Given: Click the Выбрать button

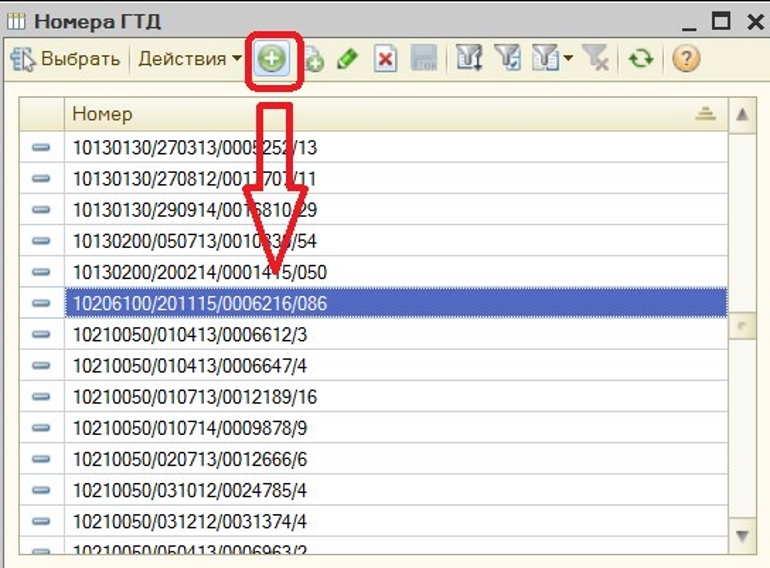Looking at the screenshot, I should (66, 59).
